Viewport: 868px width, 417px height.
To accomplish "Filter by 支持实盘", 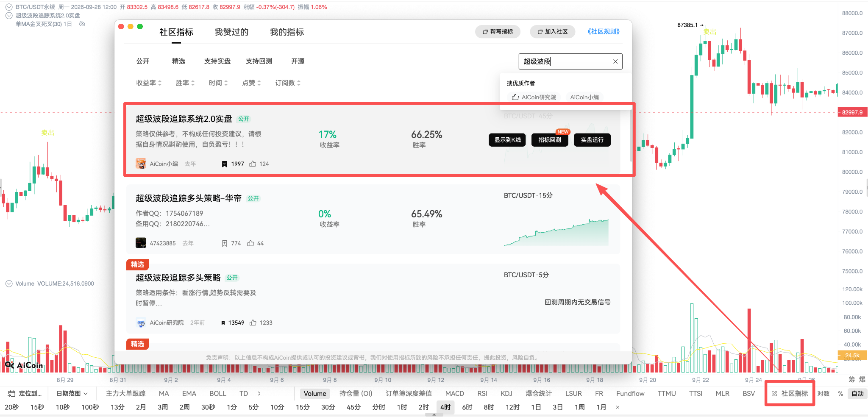I will (217, 61).
